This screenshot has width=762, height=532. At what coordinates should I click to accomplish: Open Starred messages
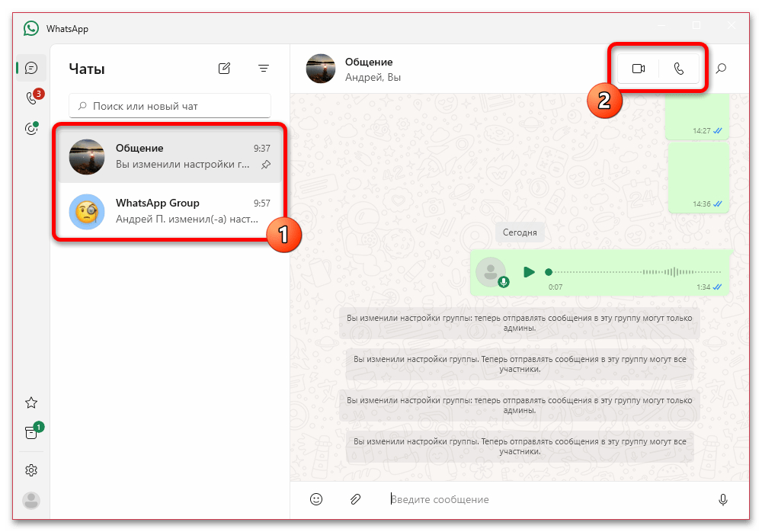31,402
